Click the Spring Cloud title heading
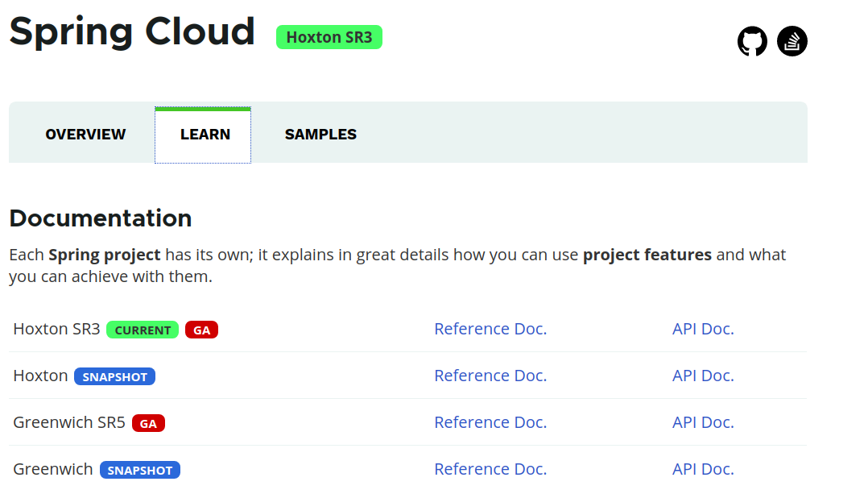This screenshot has width=868, height=494. point(132,32)
